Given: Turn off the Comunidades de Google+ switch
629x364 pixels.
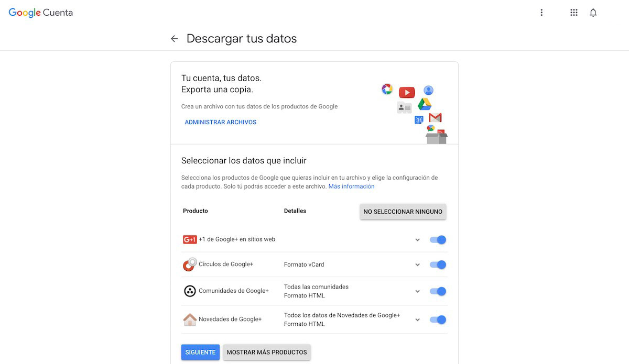Looking at the screenshot, I should click(x=438, y=291).
